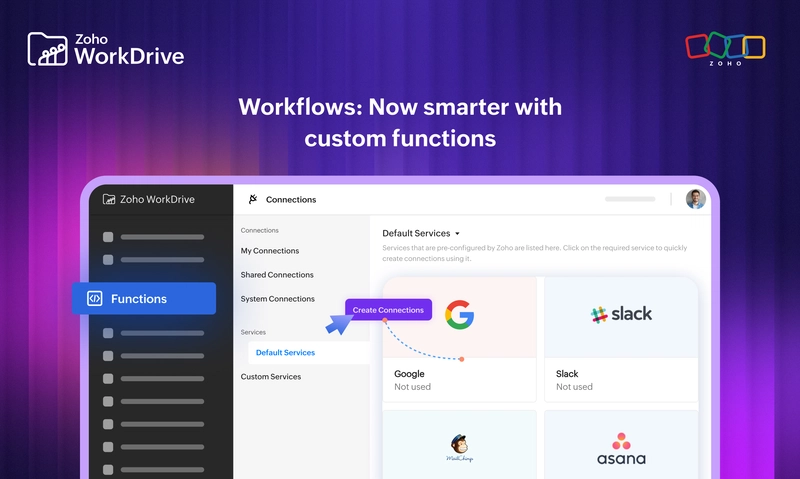The height and width of the screenshot is (479, 800).
Task: Click the Google logo tile
Action: pyautogui.click(x=459, y=315)
